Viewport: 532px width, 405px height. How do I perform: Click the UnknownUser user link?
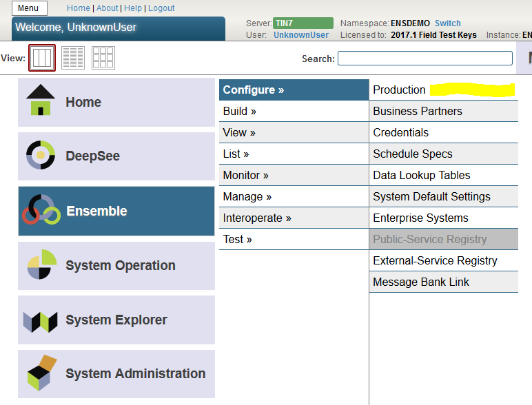click(x=301, y=35)
